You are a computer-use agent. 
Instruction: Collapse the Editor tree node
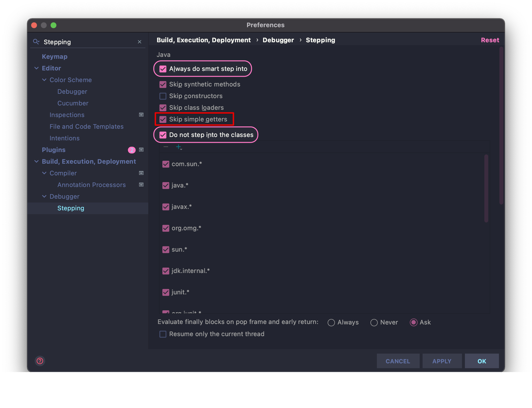[x=36, y=68]
